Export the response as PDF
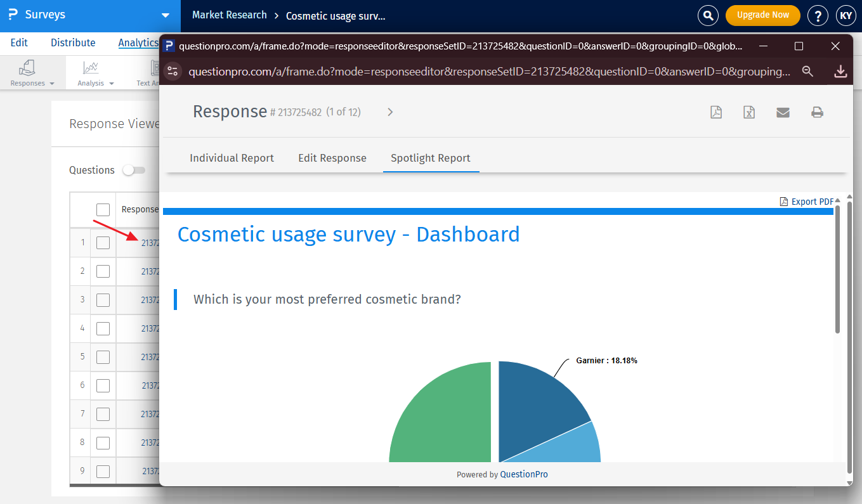862x504 pixels. (x=716, y=112)
